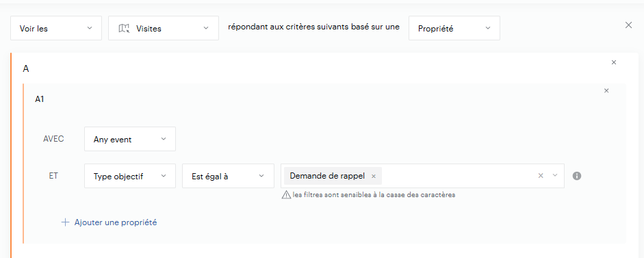Open the 'Type objectif' dropdown
This screenshot has width=644, height=258.
pyautogui.click(x=130, y=176)
